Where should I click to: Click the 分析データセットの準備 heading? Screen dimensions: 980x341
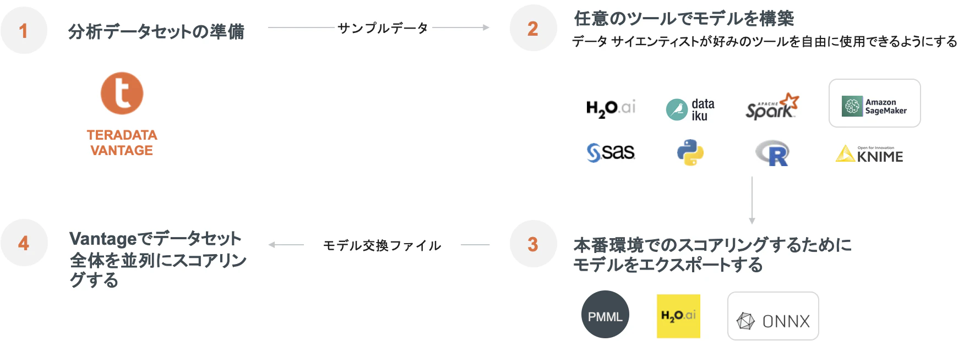[x=156, y=31]
